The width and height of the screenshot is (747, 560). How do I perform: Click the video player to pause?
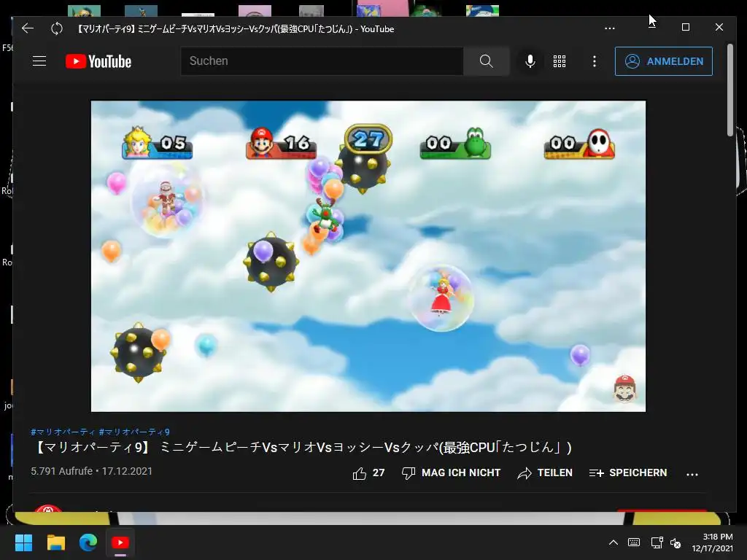[x=368, y=256]
